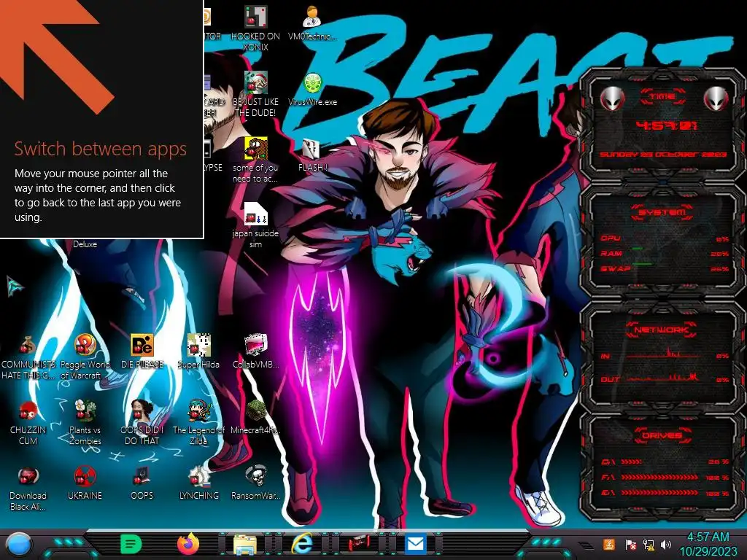Viewport: 747px width, 560px height.
Task: Open the Start orb on the taskbar
Action: [18, 544]
